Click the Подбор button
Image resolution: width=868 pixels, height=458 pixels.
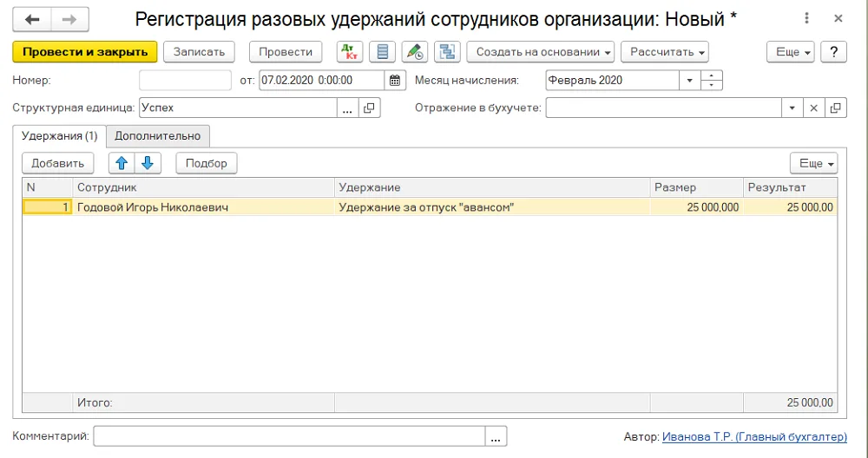pos(207,163)
